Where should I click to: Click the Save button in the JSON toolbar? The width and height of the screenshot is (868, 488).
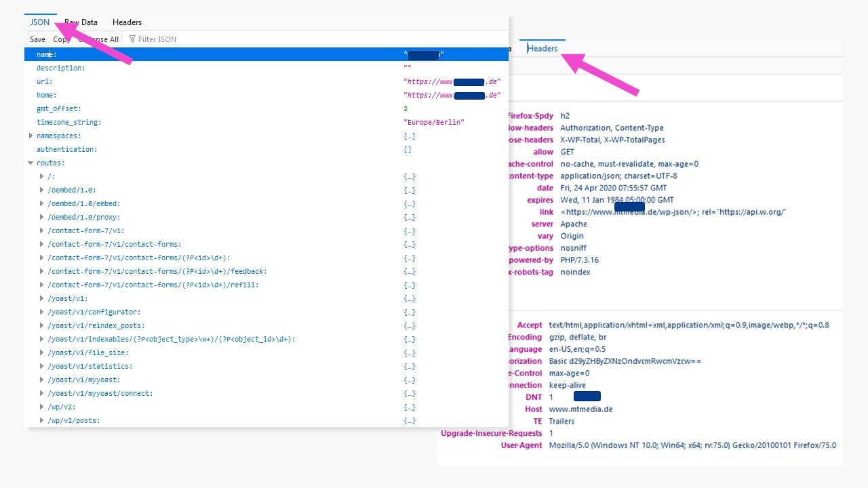(37, 39)
